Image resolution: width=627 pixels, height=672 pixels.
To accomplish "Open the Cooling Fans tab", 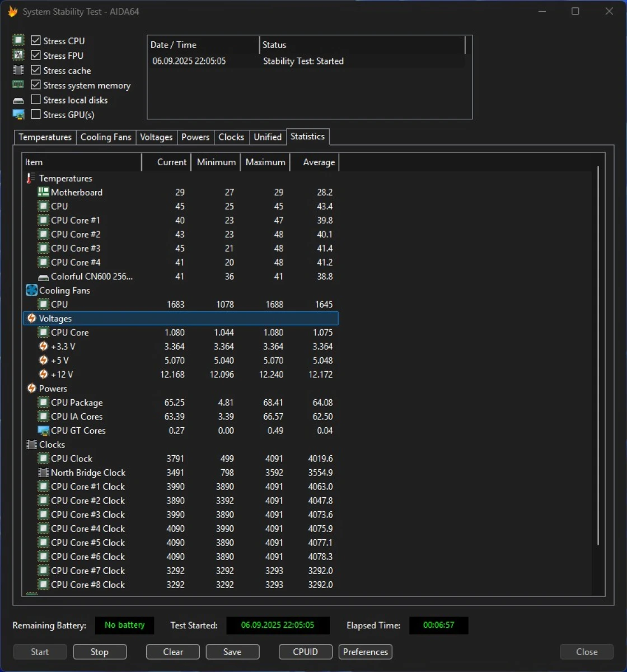I will 106,137.
